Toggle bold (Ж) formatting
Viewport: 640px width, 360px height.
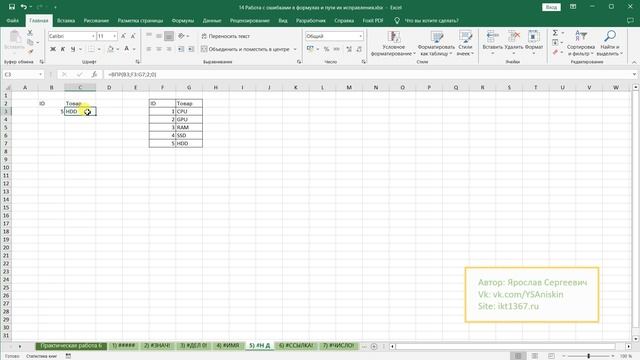(53, 49)
